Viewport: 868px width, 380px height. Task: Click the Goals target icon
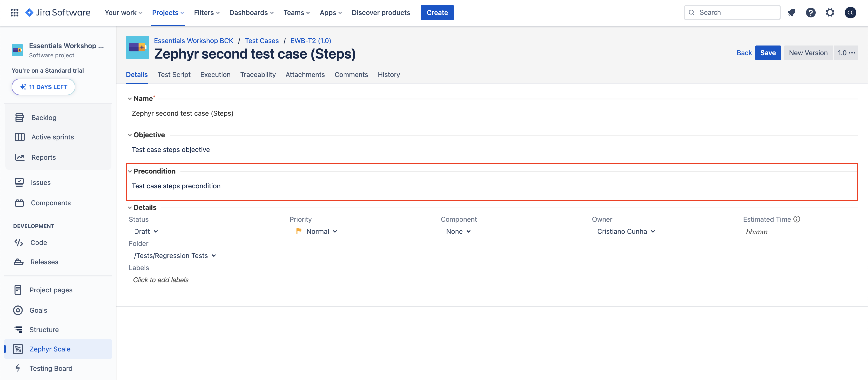click(18, 310)
